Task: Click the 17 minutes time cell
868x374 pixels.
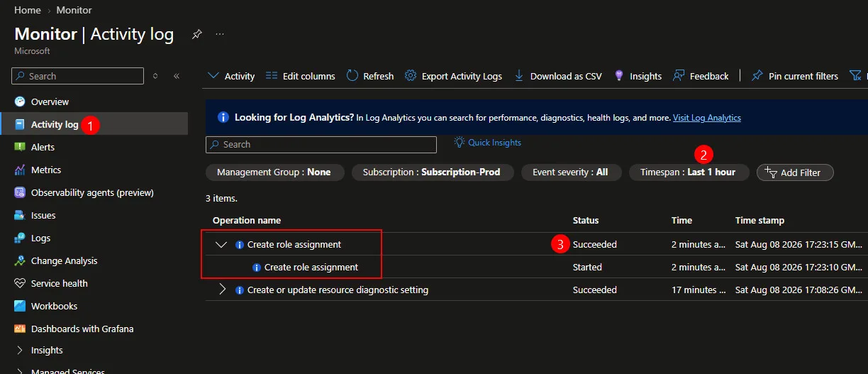Action: coord(699,290)
